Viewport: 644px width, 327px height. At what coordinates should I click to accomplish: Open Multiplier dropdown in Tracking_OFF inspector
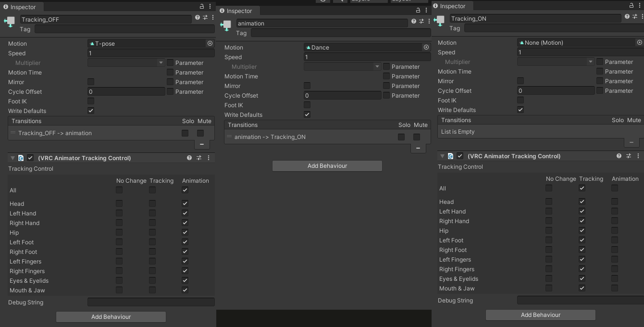(x=126, y=63)
